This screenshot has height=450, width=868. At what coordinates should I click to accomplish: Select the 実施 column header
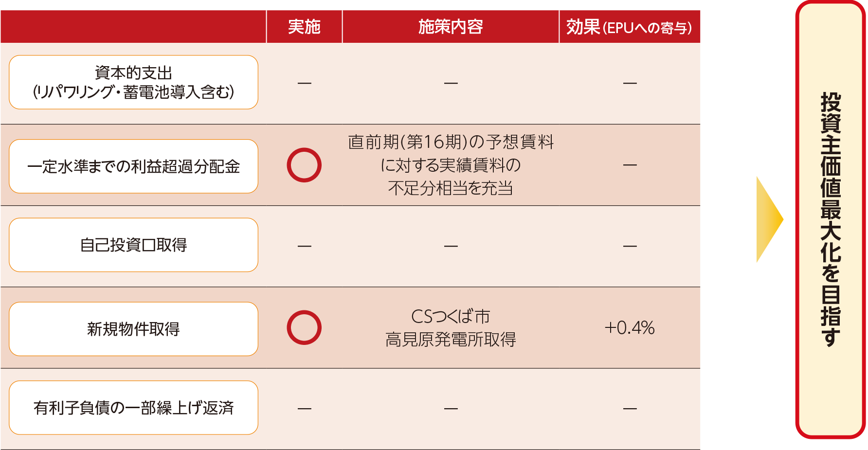[x=304, y=27]
